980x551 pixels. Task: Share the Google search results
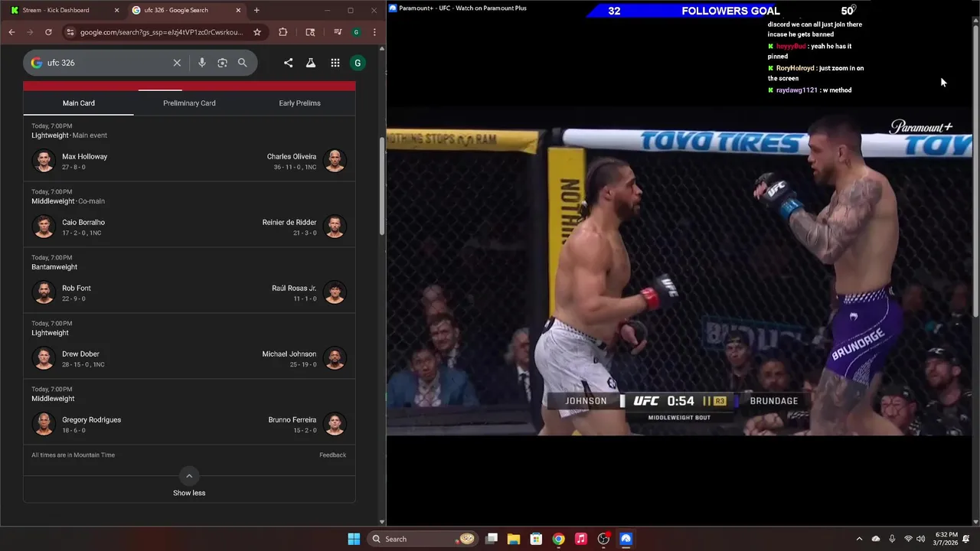pyautogui.click(x=288, y=63)
